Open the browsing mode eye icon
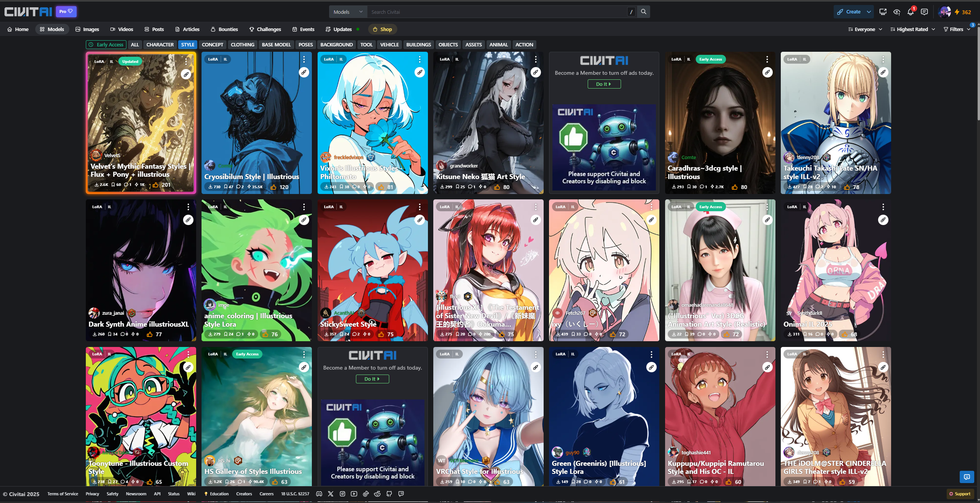The height and width of the screenshot is (503, 980). click(x=896, y=12)
